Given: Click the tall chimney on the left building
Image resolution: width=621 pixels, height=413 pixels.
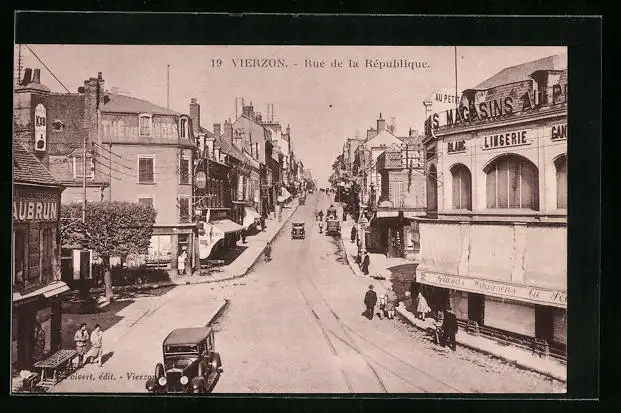Looking at the screenshot, I should pos(93,100).
